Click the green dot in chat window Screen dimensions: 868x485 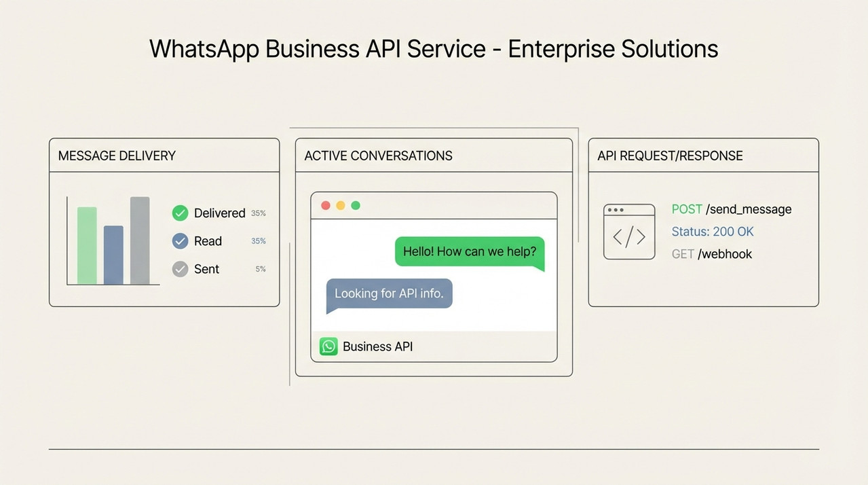356,205
